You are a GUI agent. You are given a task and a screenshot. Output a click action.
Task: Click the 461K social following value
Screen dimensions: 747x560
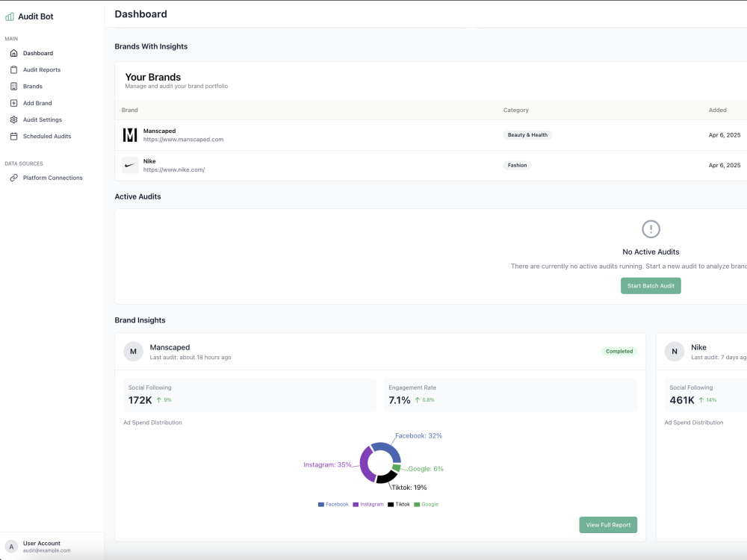[682, 400]
